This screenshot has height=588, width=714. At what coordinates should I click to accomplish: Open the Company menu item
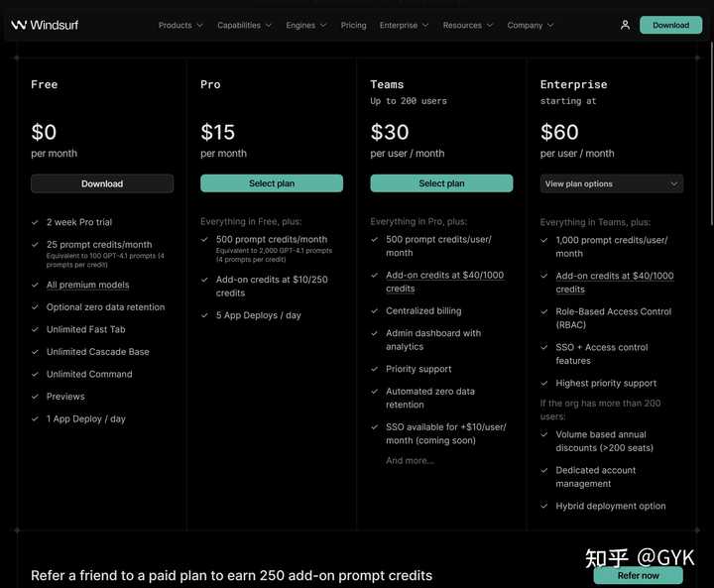pos(531,25)
